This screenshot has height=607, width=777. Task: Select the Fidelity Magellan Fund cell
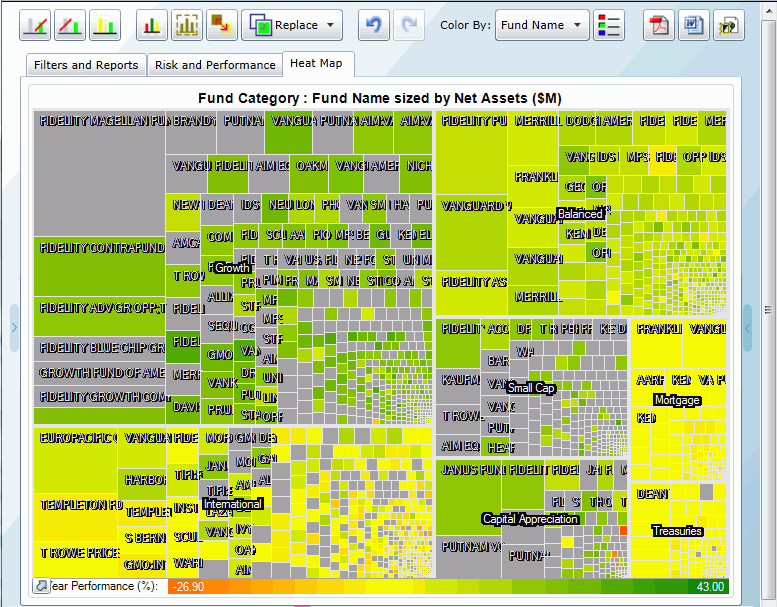100,174
